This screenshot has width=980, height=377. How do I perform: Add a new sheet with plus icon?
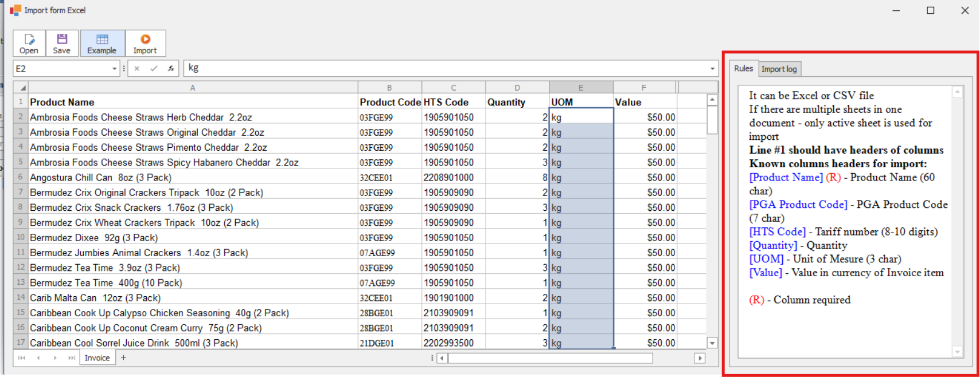tap(123, 358)
